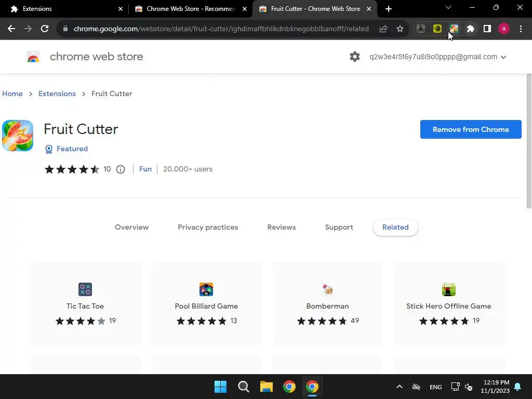This screenshot has height=399, width=532.
Task: Click the address bar URL
Action: coord(221,29)
